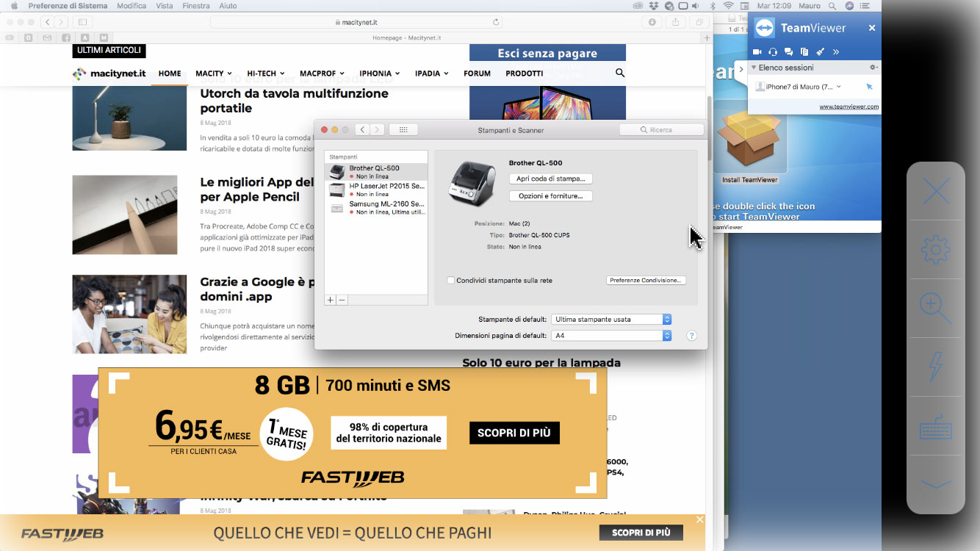Go forward in System Preferences window
Screen dimensions: 980x551
point(378,130)
